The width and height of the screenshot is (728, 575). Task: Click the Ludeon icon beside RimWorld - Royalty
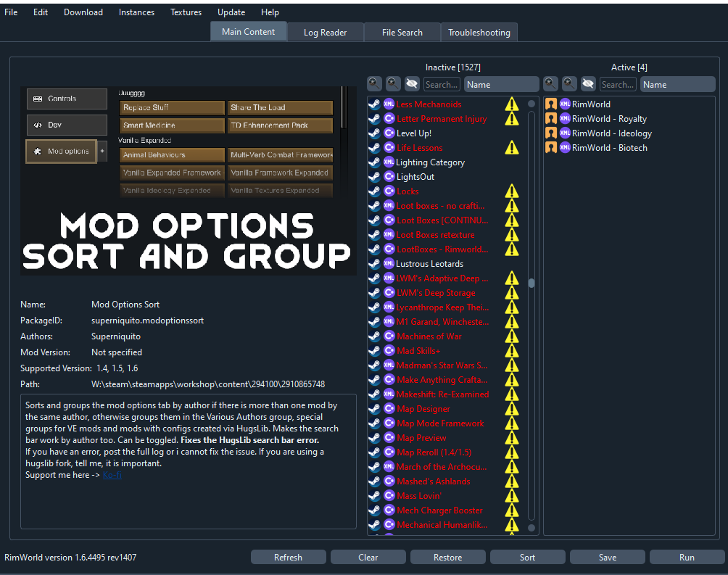[x=550, y=119]
